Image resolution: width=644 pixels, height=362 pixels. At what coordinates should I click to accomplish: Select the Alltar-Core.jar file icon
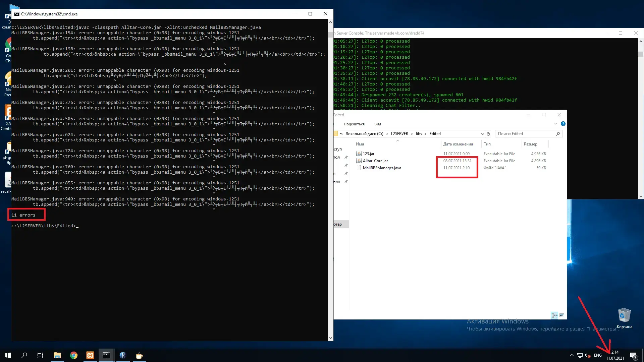pos(359,161)
